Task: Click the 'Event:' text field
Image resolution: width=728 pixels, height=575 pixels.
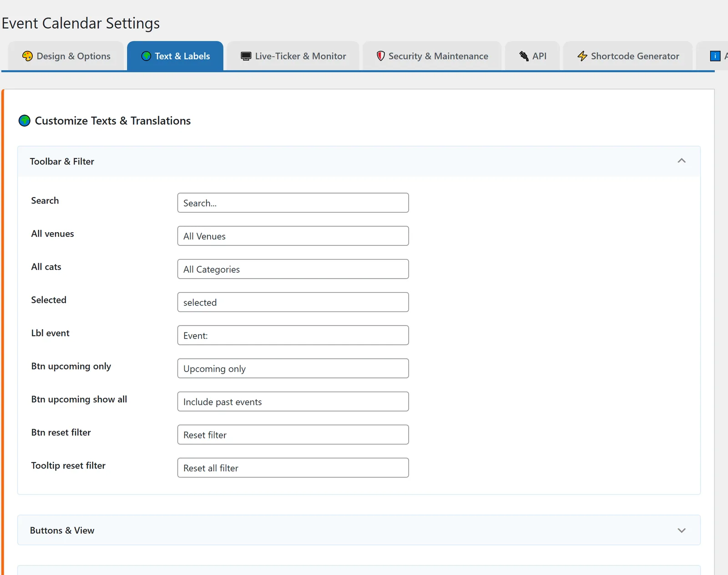Action: pyautogui.click(x=293, y=335)
